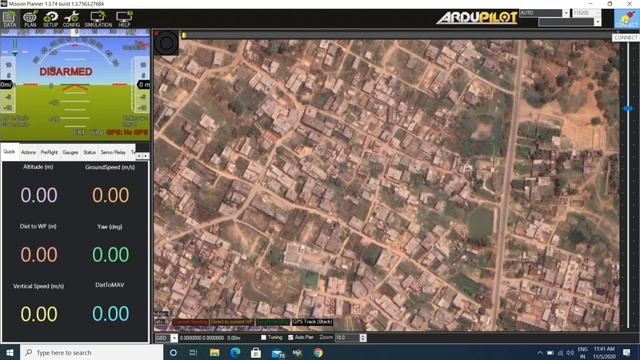Image resolution: width=640 pixels, height=360 pixels.
Task: Click the Dist to WP (m) value
Action: (39, 255)
